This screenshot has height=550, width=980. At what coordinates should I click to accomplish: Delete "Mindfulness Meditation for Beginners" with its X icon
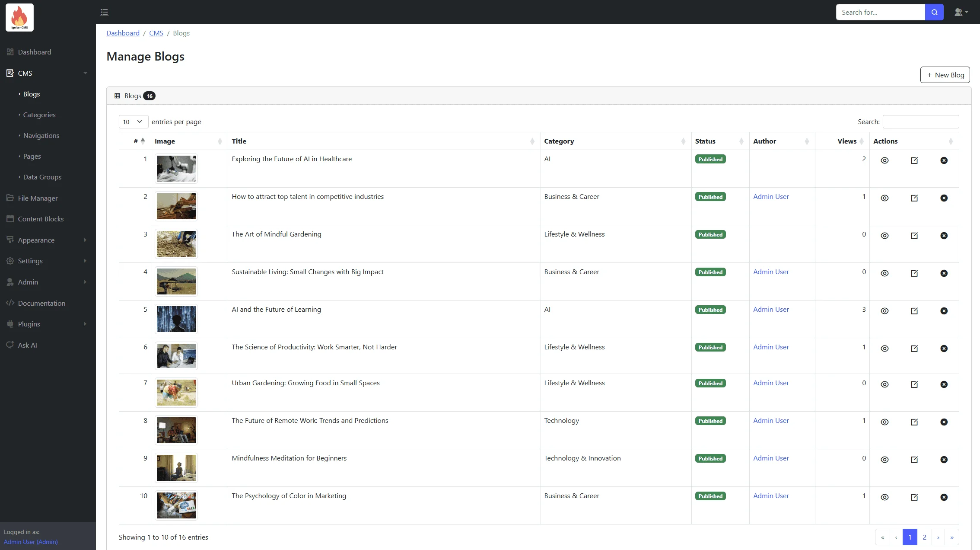[x=944, y=460]
